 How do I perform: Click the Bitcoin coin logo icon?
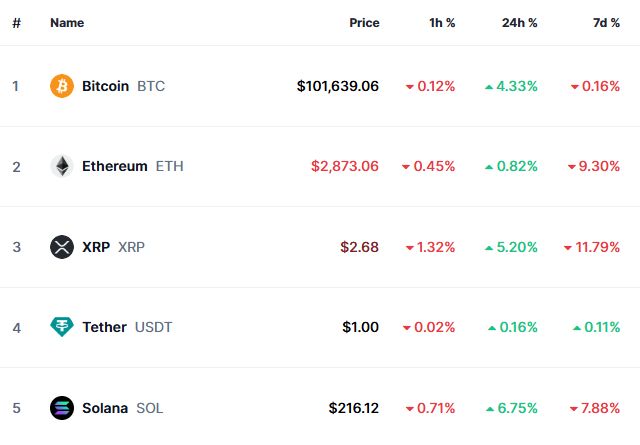pos(62,86)
